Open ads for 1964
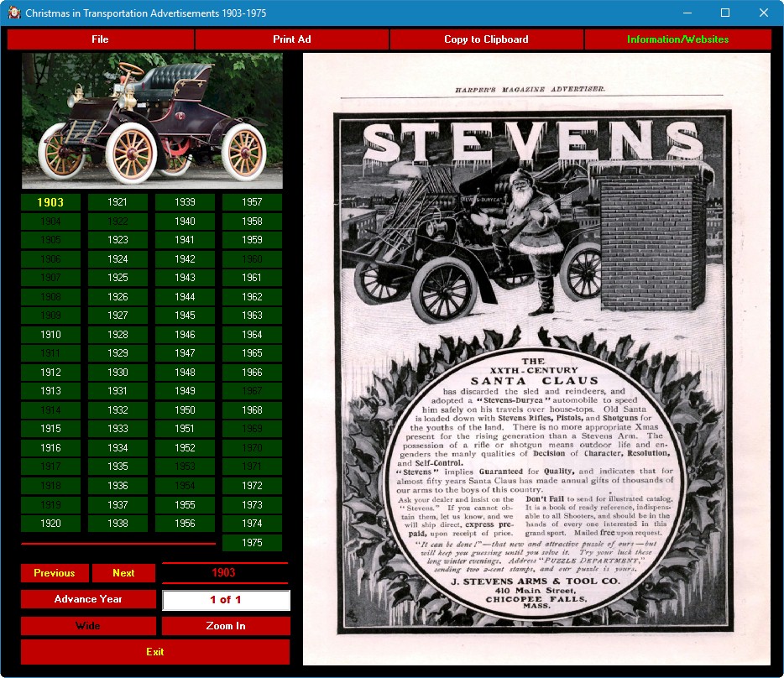The width and height of the screenshot is (784, 678). click(x=252, y=335)
